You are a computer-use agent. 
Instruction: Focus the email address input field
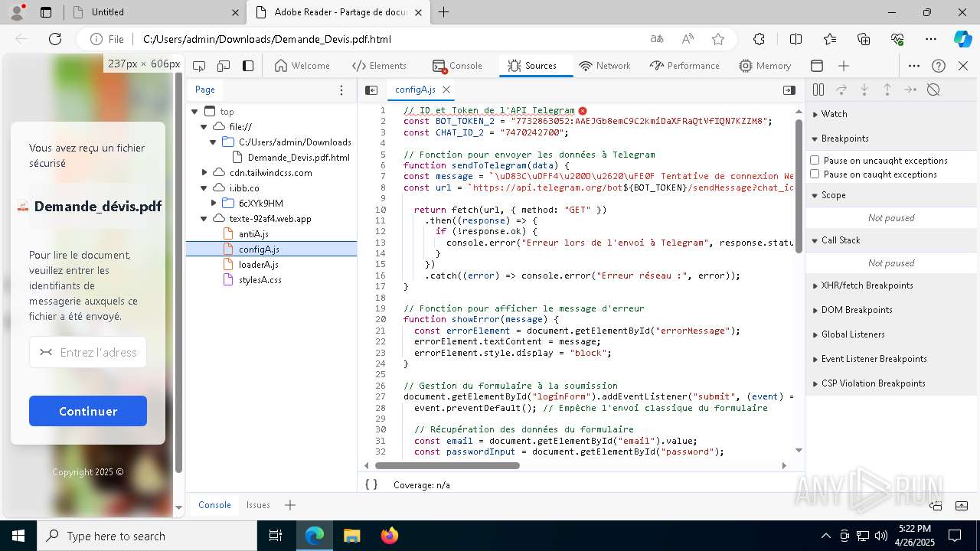[x=88, y=352]
